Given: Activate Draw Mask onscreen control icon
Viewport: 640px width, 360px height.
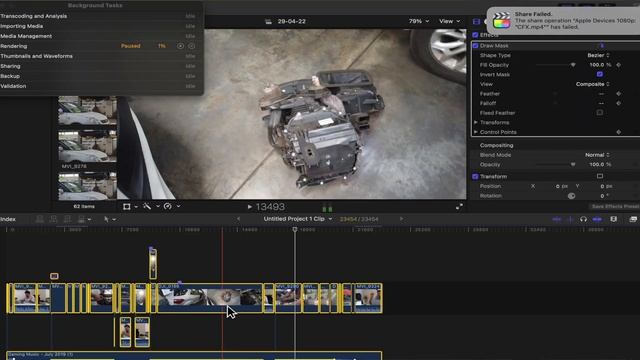Looking at the screenshot, I should click(602, 46).
